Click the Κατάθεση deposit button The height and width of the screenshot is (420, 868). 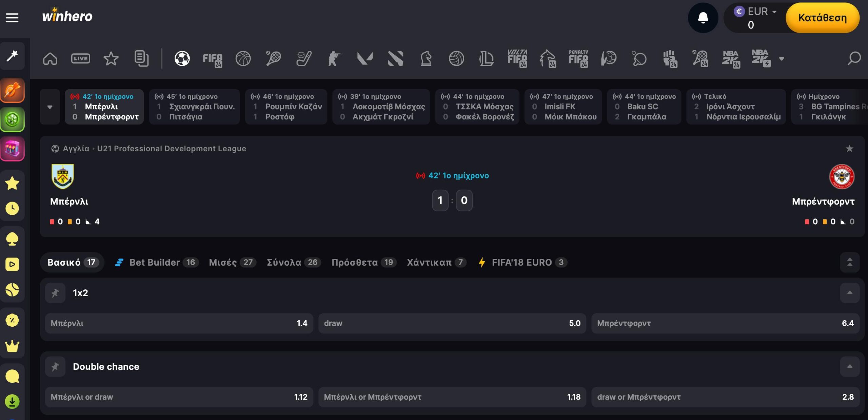[x=822, y=18]
